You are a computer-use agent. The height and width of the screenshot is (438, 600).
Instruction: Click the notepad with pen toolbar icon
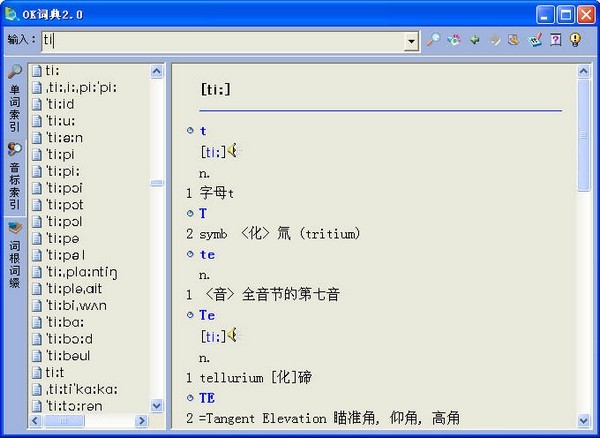[535, 40]
